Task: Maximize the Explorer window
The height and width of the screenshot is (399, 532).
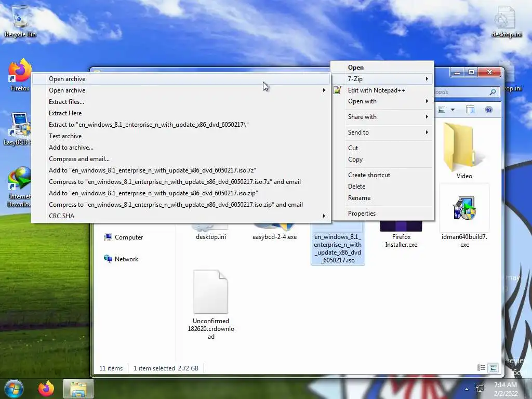Action: point(471,72)
